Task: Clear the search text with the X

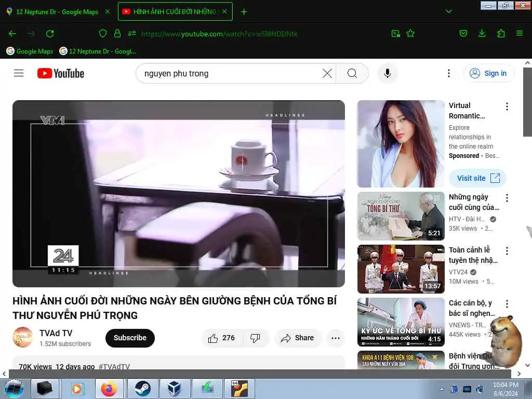Action: [x=327, y=73]
